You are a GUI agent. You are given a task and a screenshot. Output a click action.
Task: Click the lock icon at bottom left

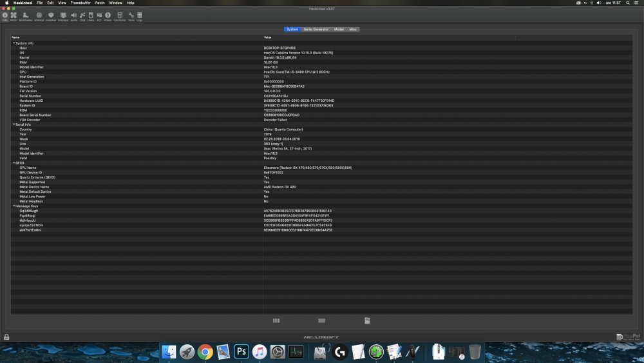pos(6,337)
